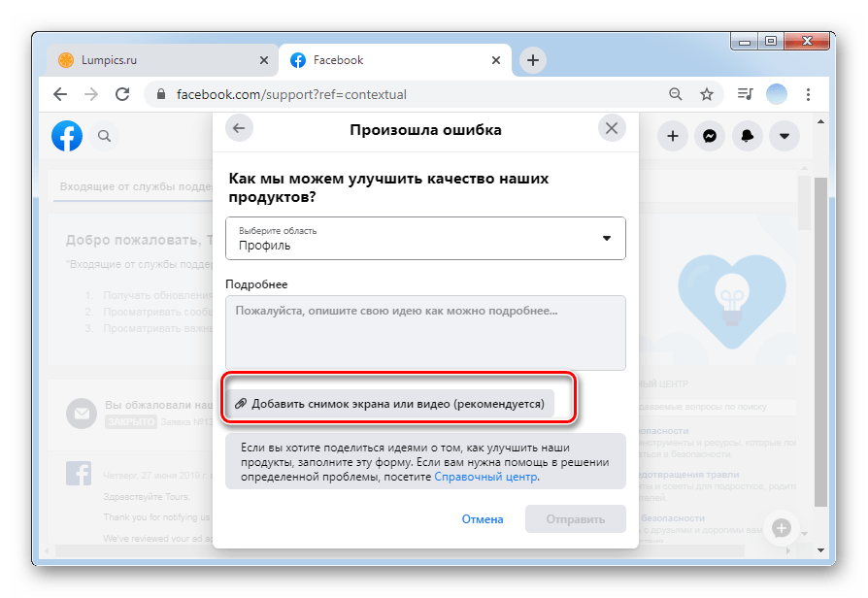Viewport: 868px width, 598px height.
Task: Click the Facebook logo home icon
Action: [x=67, y=136]
